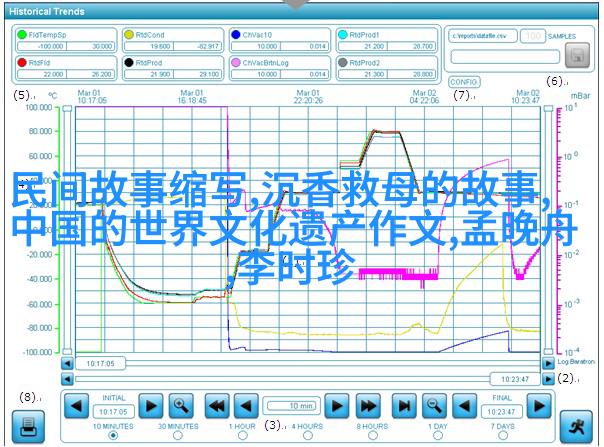
Task: Increase FINAL time with its right arrow
Action: click(539, 406)
